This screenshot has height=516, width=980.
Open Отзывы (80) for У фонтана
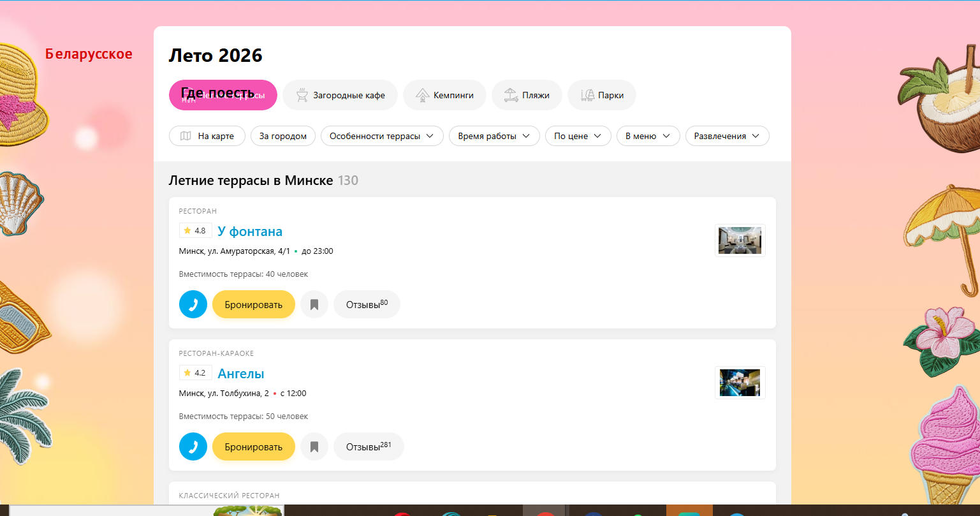click(367, 304)
